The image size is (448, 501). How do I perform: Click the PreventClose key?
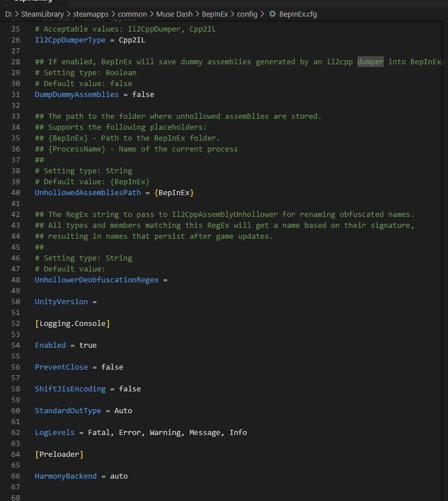pyautogui.click(x=61, y=367)
